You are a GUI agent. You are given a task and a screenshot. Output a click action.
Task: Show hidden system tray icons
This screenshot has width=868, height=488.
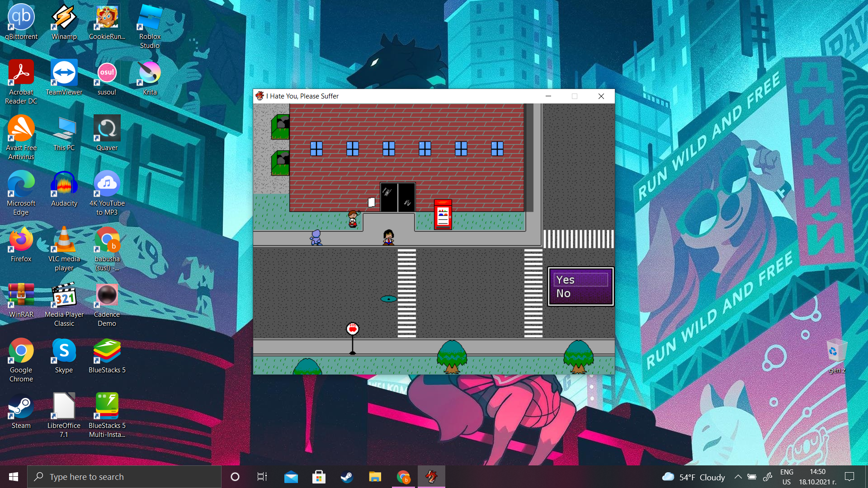point(738,477)
